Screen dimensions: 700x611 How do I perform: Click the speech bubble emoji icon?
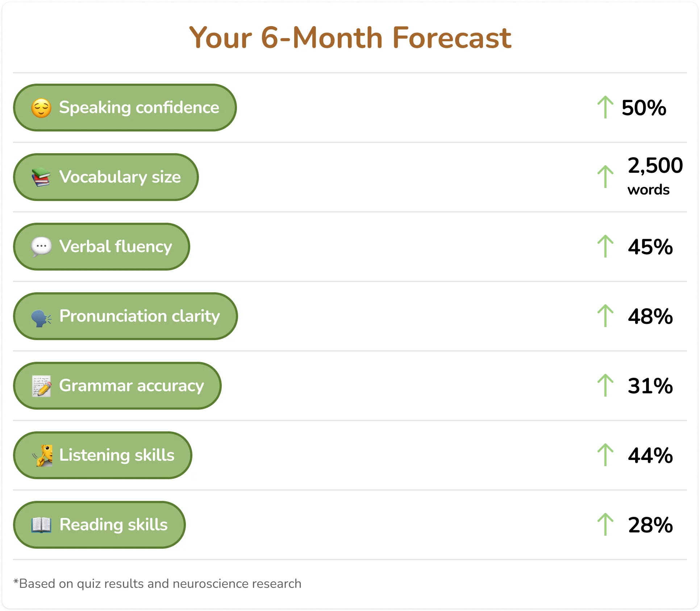pyautogui.click(x=41, y=247)
